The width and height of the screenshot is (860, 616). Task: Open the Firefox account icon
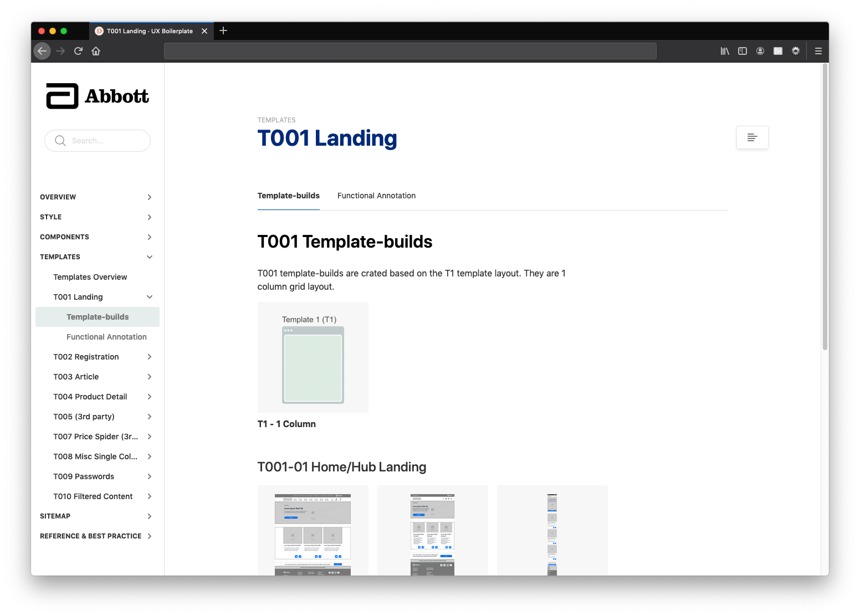pyautogui.click(x=760, y=51)
